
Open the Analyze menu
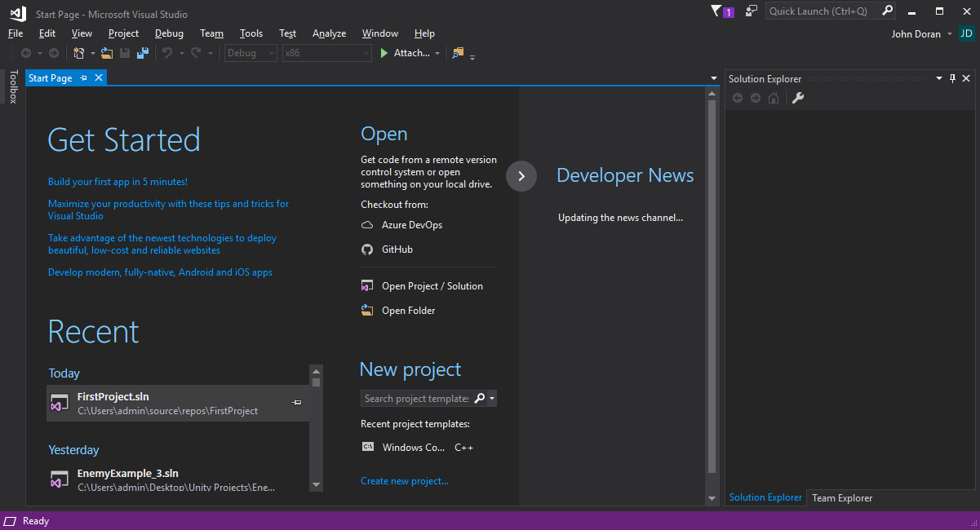[329, 33]
